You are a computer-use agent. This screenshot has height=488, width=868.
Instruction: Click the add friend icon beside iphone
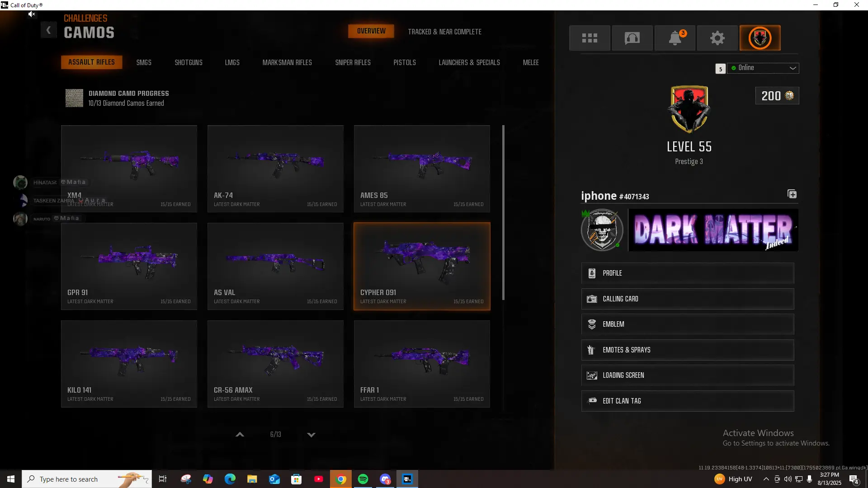tap(792, 194)
